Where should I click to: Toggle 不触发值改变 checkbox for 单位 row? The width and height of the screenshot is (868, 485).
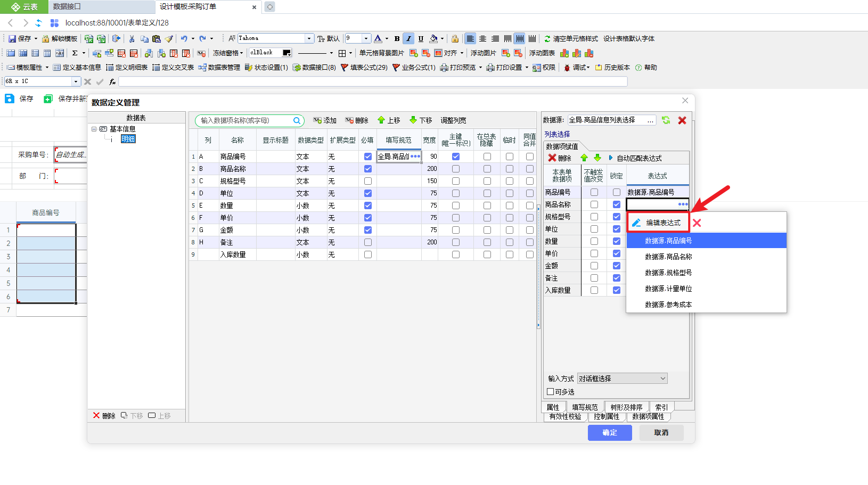[594, 229]
